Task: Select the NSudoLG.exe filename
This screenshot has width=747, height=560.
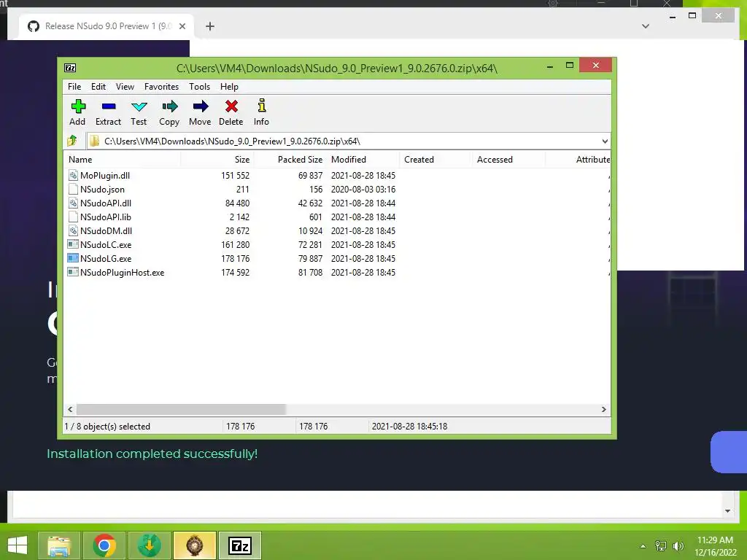Action: pyautogui.click(x=106, y=259)
